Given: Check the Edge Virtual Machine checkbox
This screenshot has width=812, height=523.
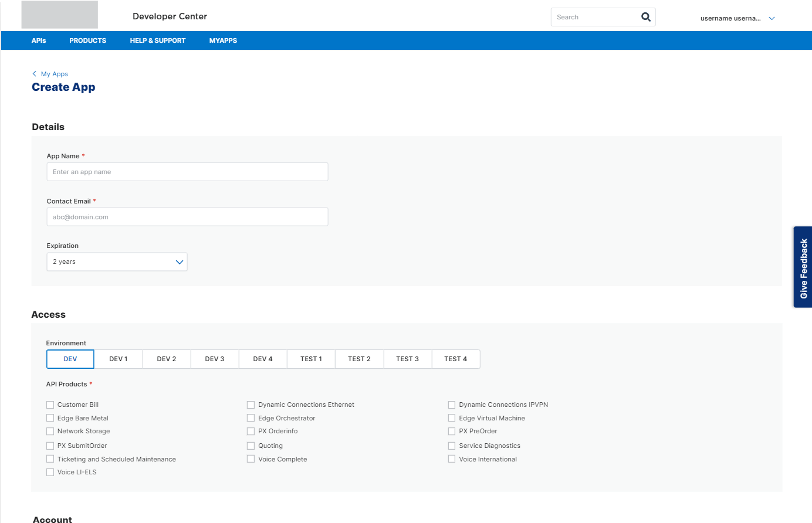Looking at the screenshot, I should [452, 418].
